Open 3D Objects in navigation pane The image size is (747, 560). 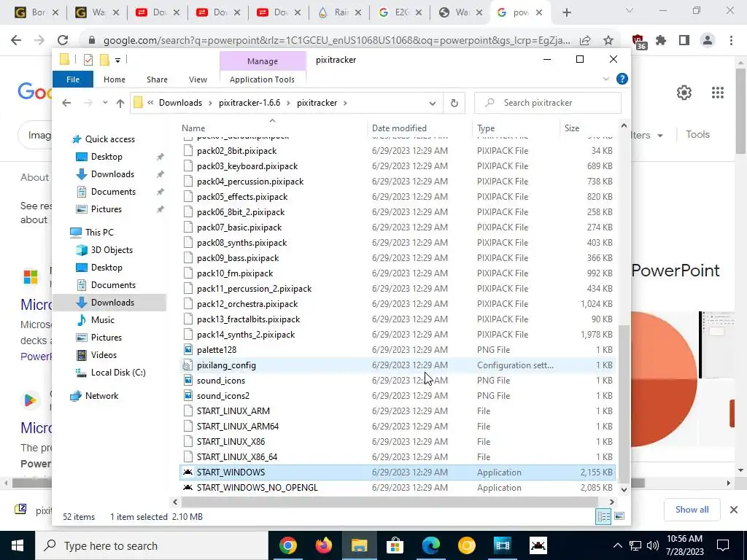point(112,250)
